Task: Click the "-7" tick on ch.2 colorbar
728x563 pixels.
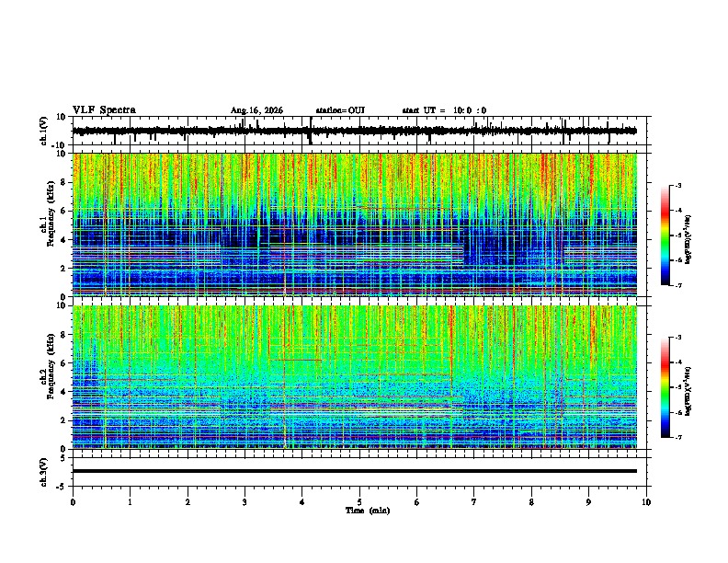Action: pyautogui.click(x=677, y=437)
